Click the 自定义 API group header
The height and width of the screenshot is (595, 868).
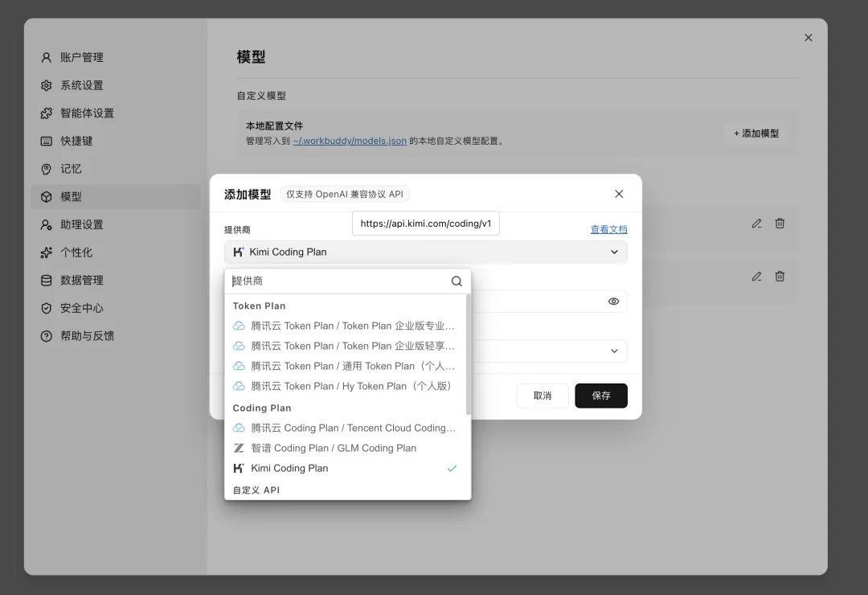coord(256,490)
